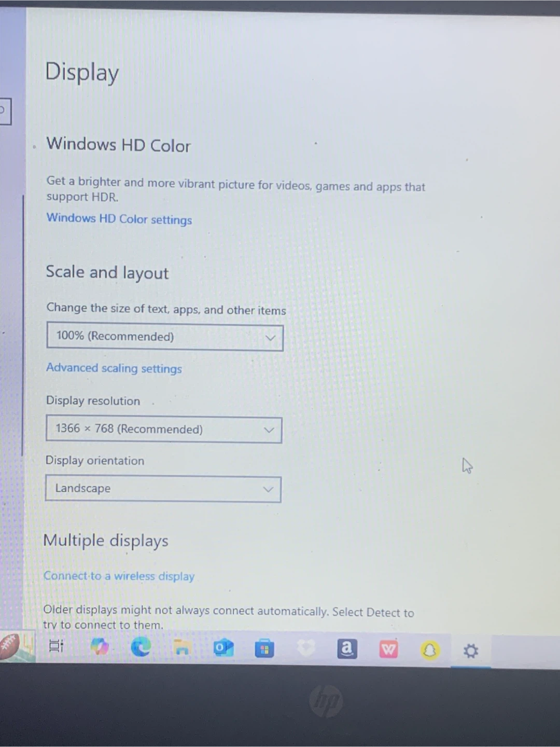
Task: Launch Outlook from the taskbar
Action: [223, 648]
